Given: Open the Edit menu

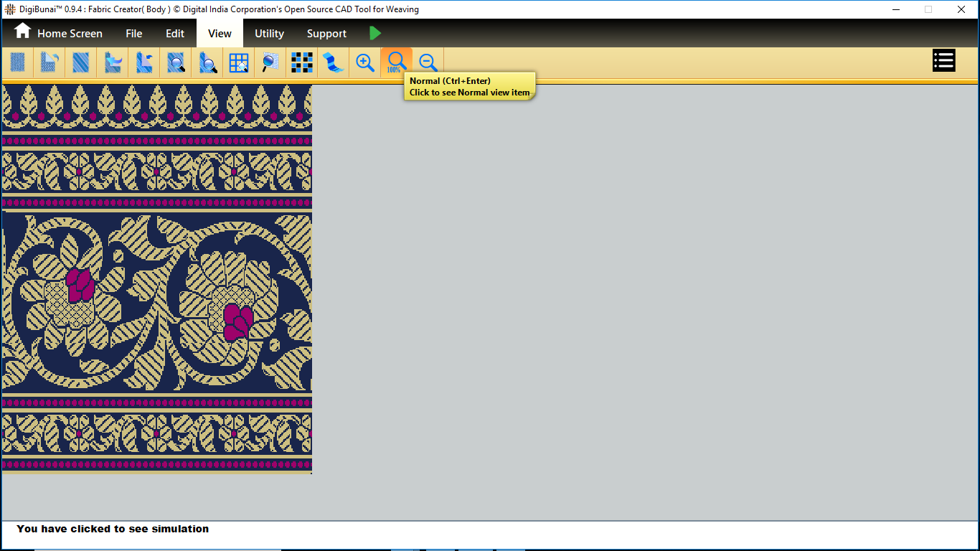Looking at the screenshot, I should point(175,34).
